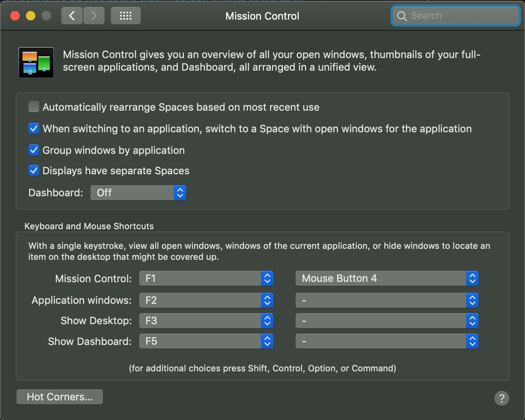Click the additional choices hint text

pos(262,368)
